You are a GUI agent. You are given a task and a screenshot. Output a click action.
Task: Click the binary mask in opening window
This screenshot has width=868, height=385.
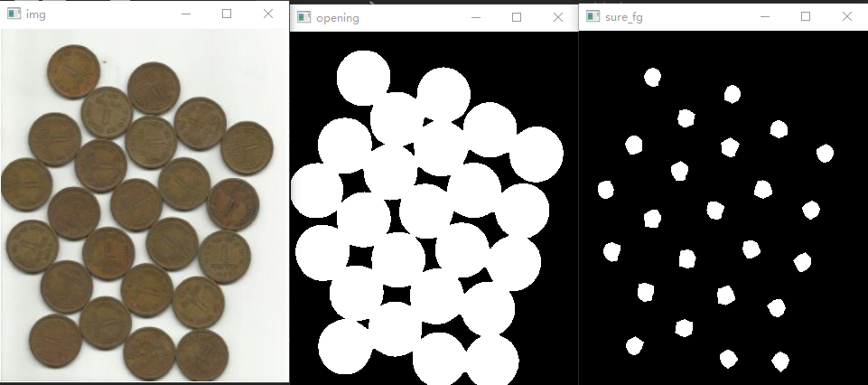(x=434, y=208)
